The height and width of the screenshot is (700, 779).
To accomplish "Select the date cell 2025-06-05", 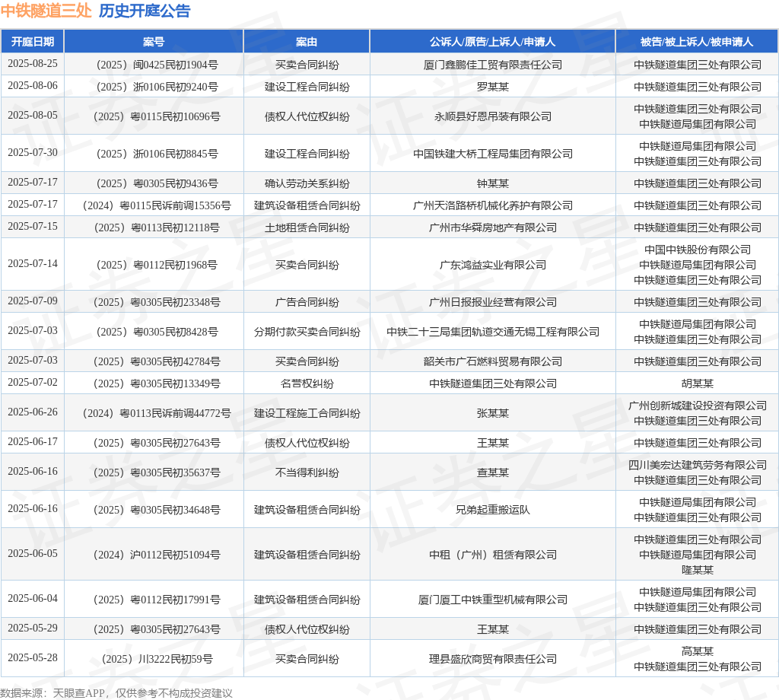I will click(33, 553).
